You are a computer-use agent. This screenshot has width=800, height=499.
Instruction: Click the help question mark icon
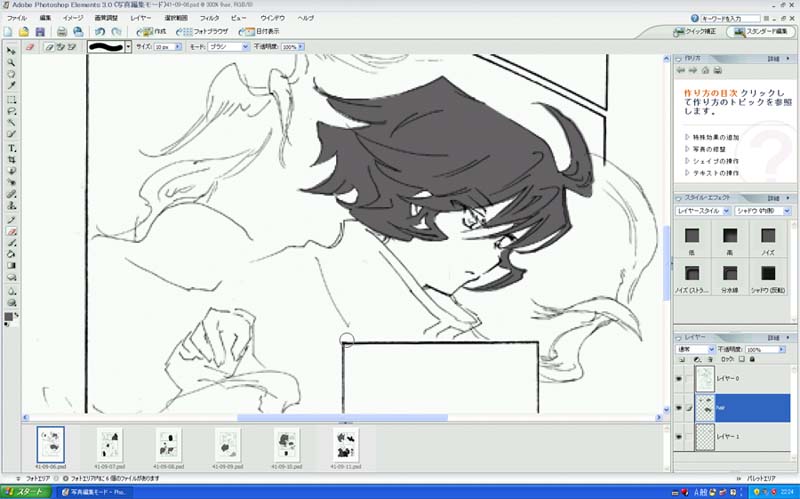pos(694,18)
